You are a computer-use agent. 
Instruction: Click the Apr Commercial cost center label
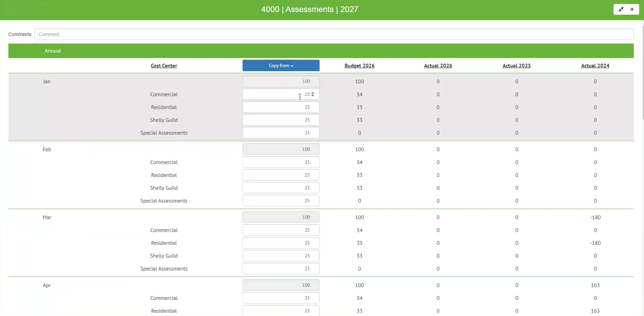click(164, 298)
